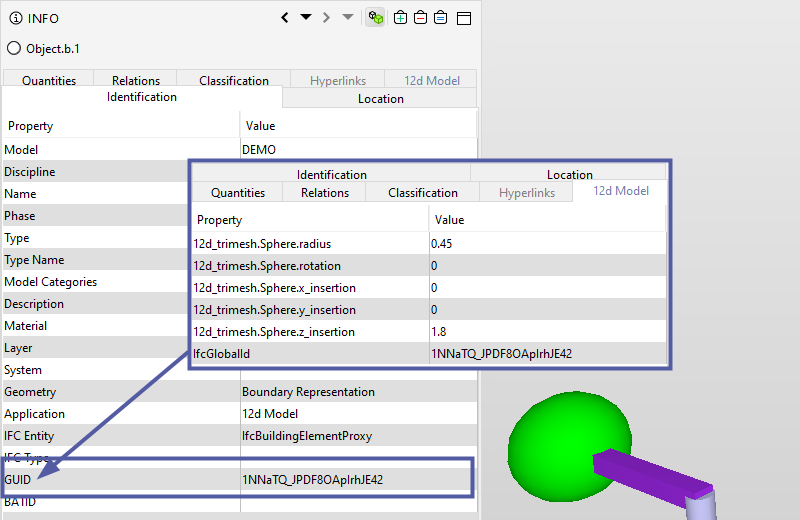Select the Object.b.1 radio circle
The width and height of the screenshot is (800, 520).
(14, 48)
